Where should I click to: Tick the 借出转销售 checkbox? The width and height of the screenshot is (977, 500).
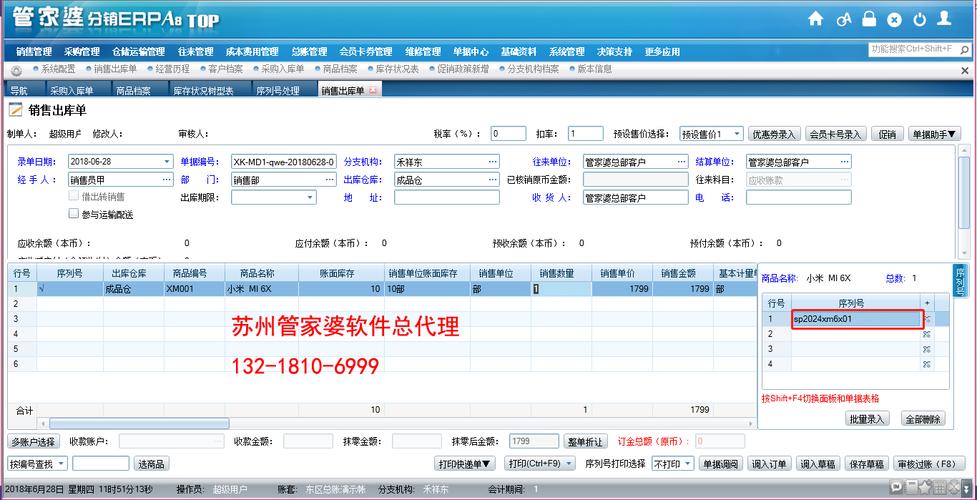point(74,197)
